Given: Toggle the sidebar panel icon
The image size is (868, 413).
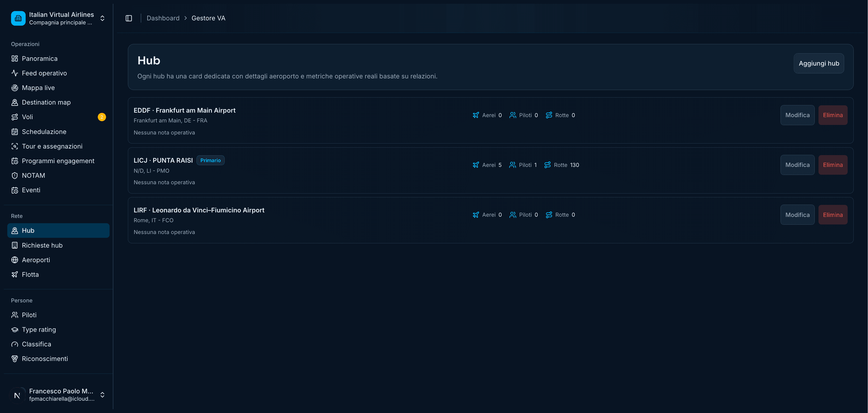Looking at the screenshot, I should [x=129, y=18].
